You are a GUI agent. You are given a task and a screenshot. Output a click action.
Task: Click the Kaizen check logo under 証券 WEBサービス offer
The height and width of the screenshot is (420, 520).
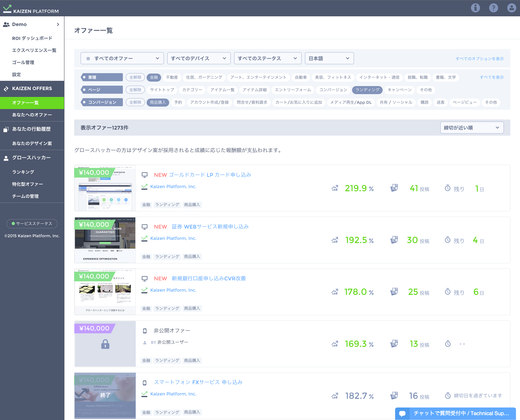click(144, 239)
